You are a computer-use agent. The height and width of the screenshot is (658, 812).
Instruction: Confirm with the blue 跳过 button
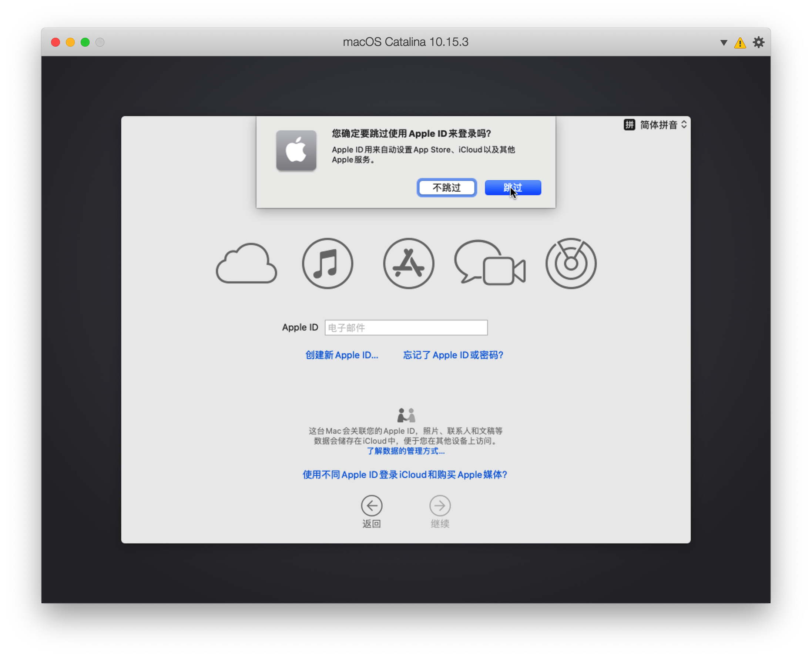click(x=513, y=188)
